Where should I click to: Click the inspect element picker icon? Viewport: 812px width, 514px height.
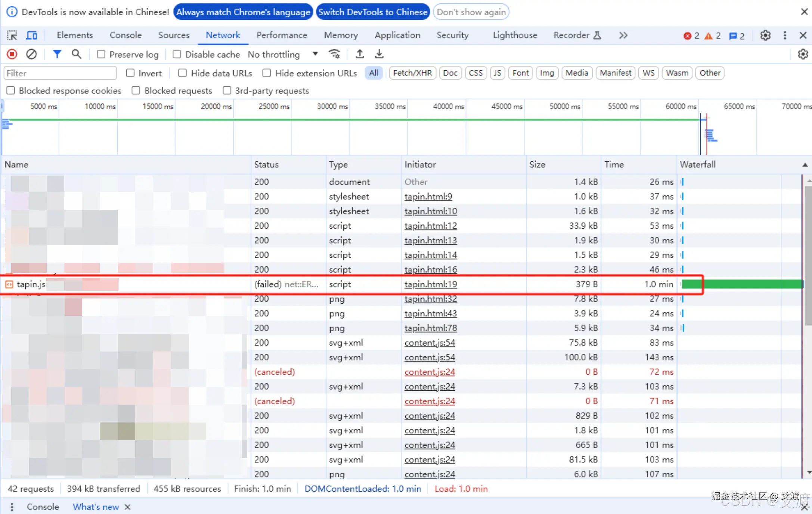point(12,35)
